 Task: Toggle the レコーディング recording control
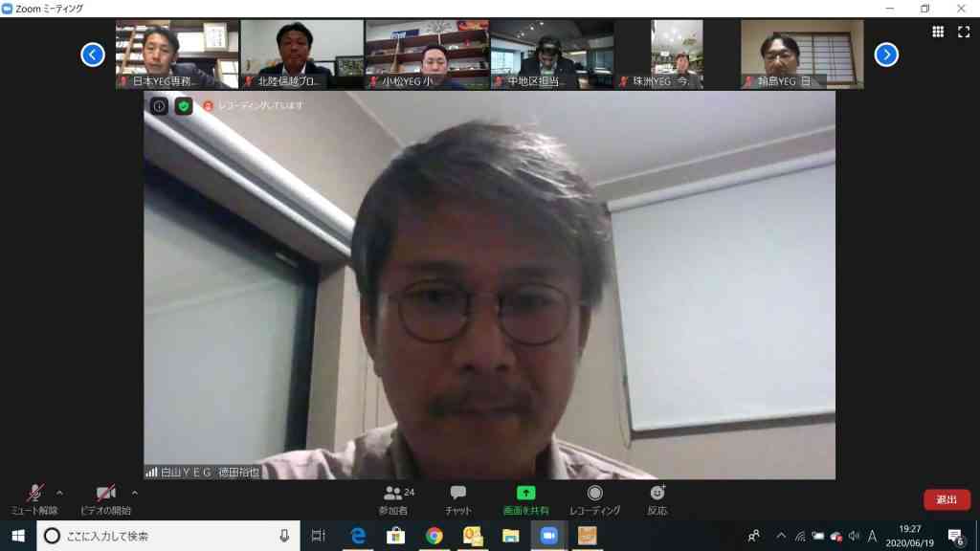594,499
